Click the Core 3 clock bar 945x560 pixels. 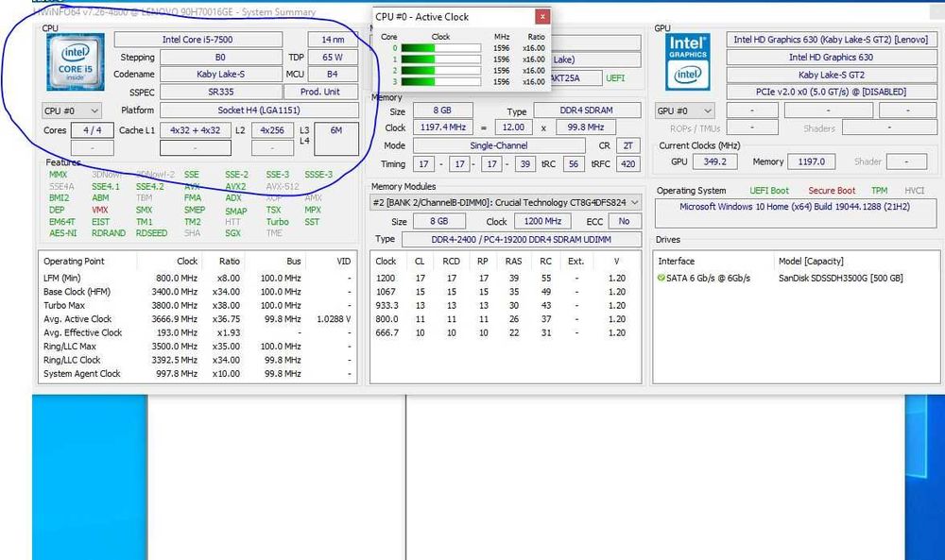pos(440,81)
